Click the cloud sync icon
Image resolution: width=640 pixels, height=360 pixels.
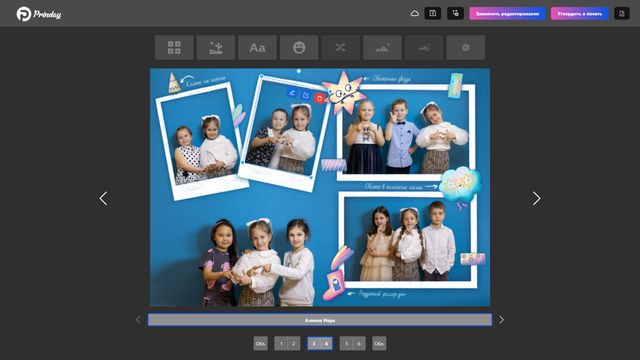click(414, 13)
